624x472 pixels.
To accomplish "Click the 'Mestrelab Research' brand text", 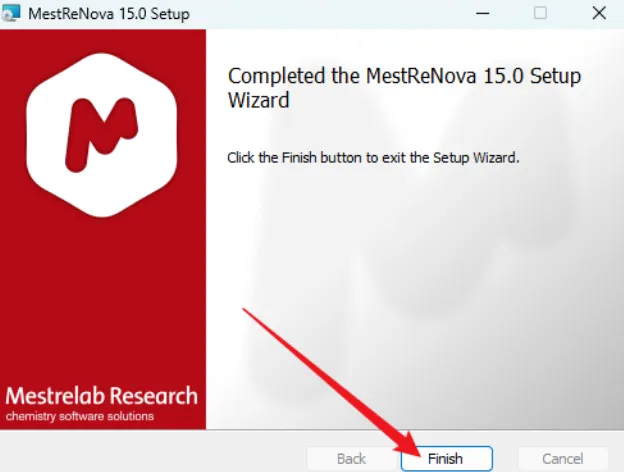I will click(x=101, y=396).
